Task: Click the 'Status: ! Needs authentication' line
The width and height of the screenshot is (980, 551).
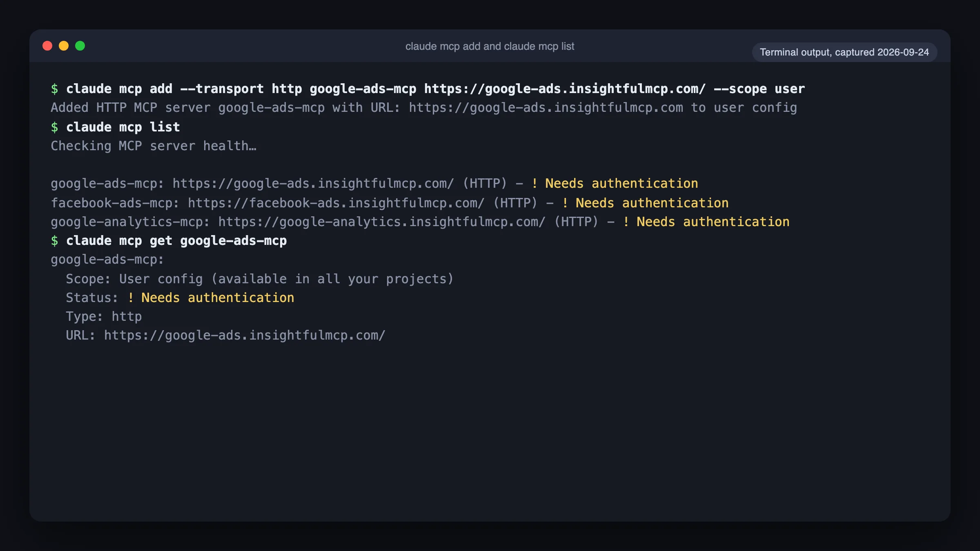Action: 180,298
